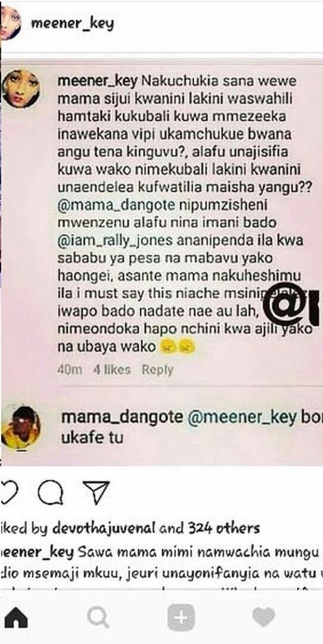
Task: Tap mama_dangote avatar in the reply
Action: [x=20, y=428]
